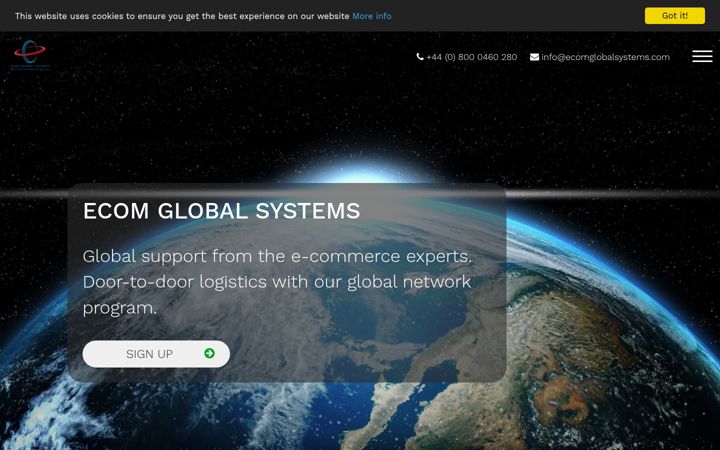Image resolution: width=720 pixels, height=450 pixels.
Task: Select the ECOM GLOBAL SYSTEMS heading
Action: pyautogui.click(x=221, y=211)
